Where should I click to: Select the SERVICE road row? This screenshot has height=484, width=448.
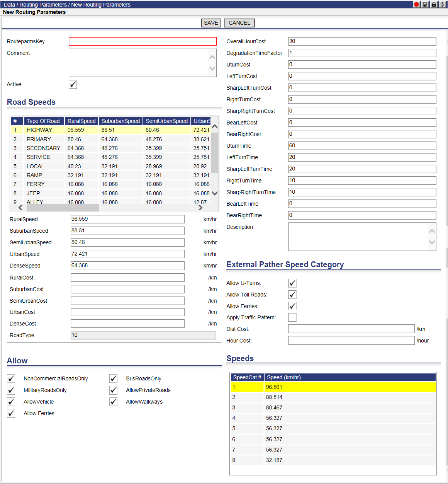(x=111, y=157)
